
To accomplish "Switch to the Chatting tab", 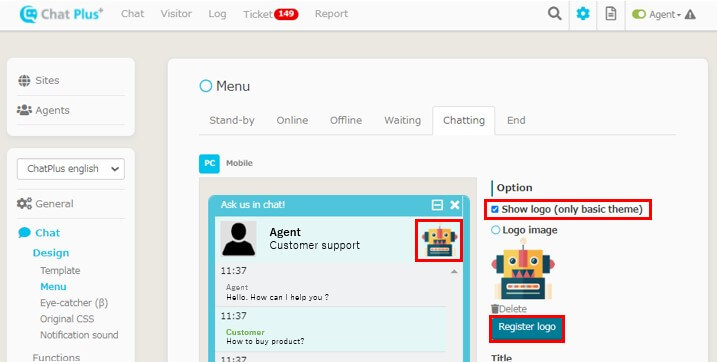I will (464, 120).
